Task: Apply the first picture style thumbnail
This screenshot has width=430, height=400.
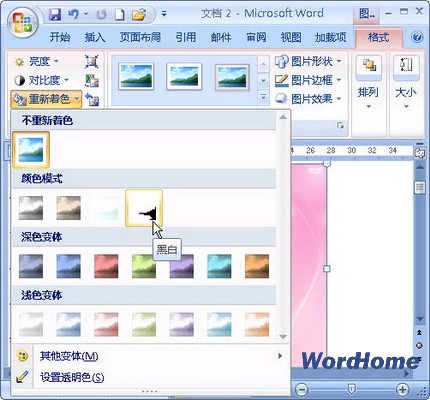Action: (x=136, y=76)
